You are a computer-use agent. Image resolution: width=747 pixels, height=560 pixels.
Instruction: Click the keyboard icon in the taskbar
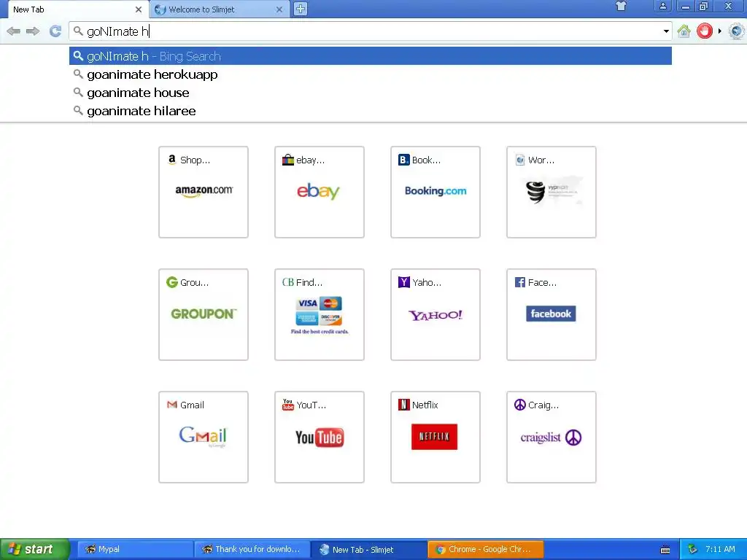pyautogui.click(x=665, y=550)
